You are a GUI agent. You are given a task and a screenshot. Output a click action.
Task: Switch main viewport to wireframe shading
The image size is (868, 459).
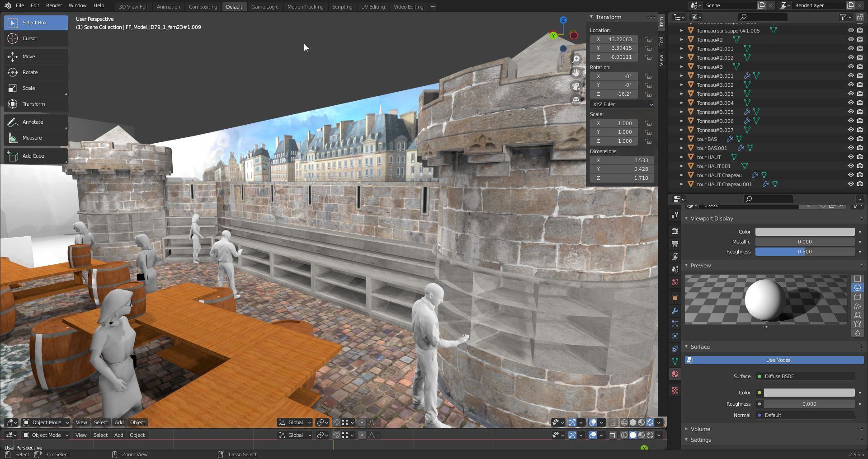[x=624, y=423]
